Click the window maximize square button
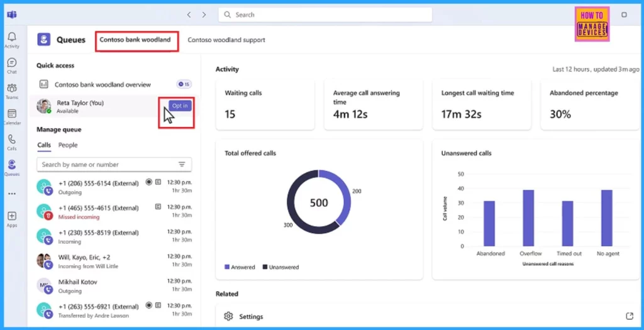 pyautogui.click(x=625, y=15)
